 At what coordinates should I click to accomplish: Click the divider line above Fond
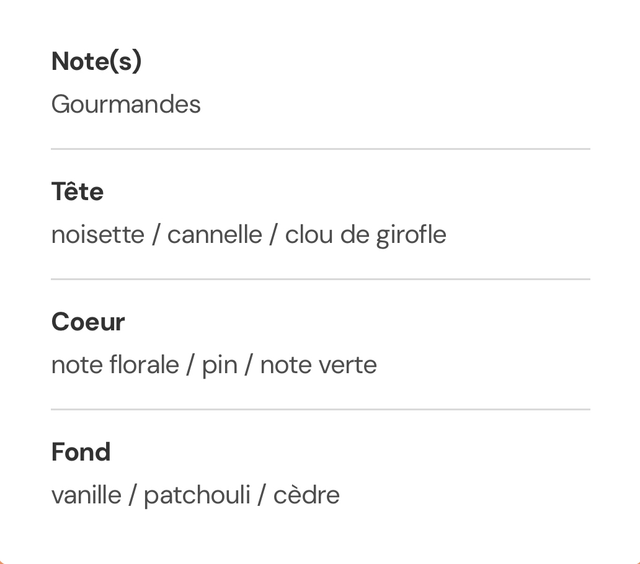click(x=320, y=409)
